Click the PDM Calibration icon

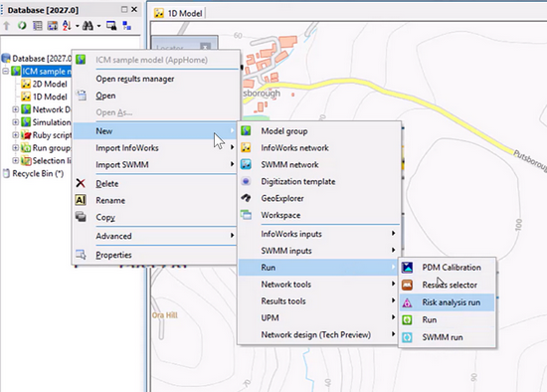407,268
